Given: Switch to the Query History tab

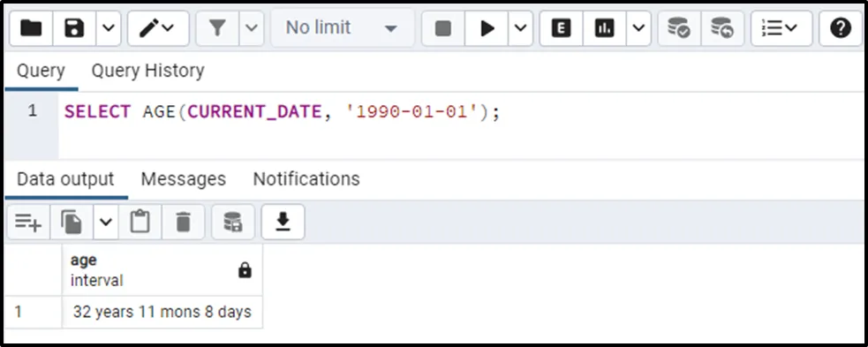Looking at the screenshot, I should pyautogui.click(x=147, y=71).
